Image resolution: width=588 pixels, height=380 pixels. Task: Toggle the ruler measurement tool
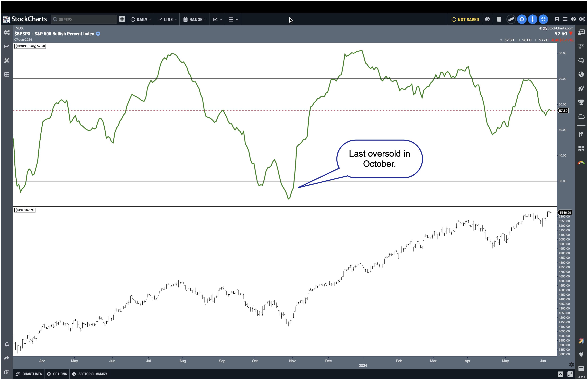tap(511, 19)
